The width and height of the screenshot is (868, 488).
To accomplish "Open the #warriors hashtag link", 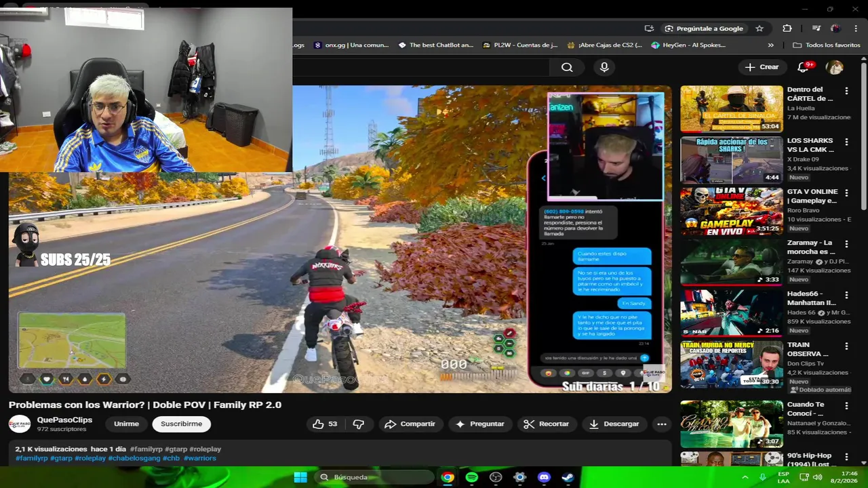I will (x=199, y=458).
